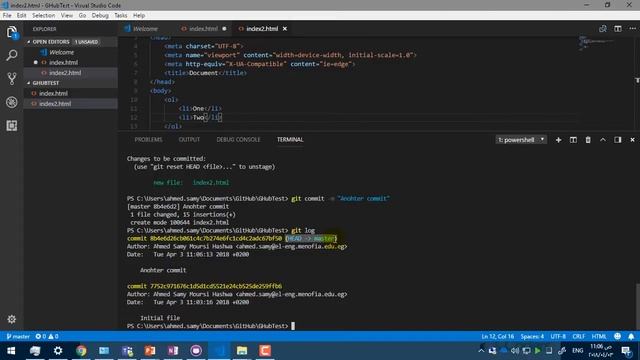
Task: Close the index2.html editor tab
Action: [x=285, y=29]
